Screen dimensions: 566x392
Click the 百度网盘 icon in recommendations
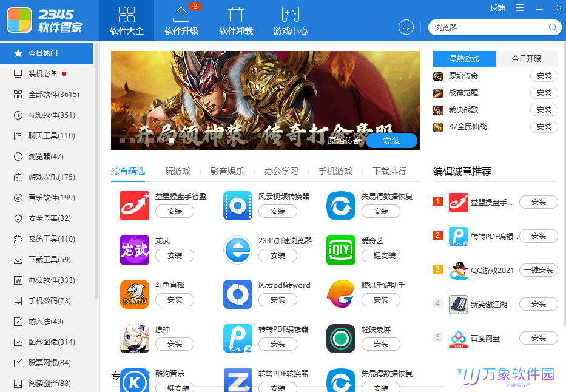point(459,339)
